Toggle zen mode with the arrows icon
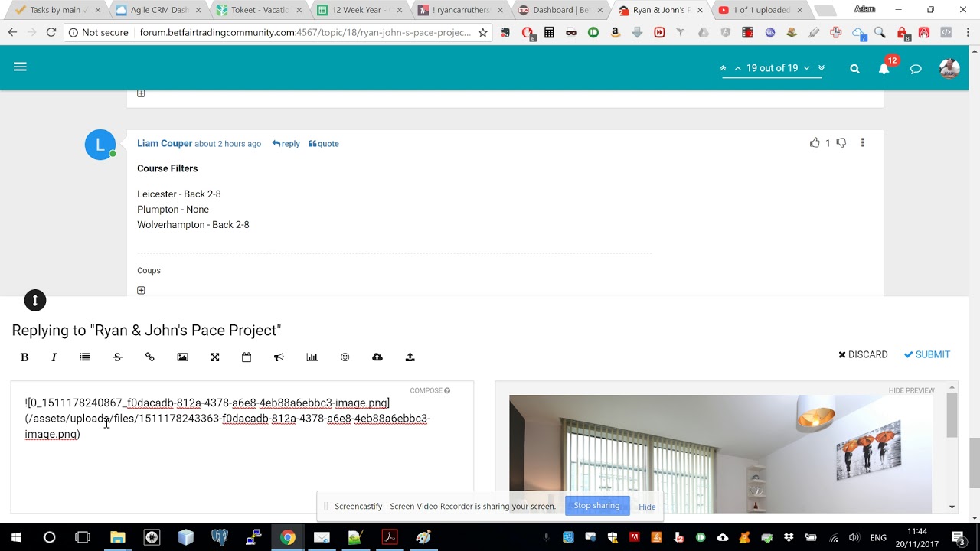 pyautogui.click(x=214, y=357)
